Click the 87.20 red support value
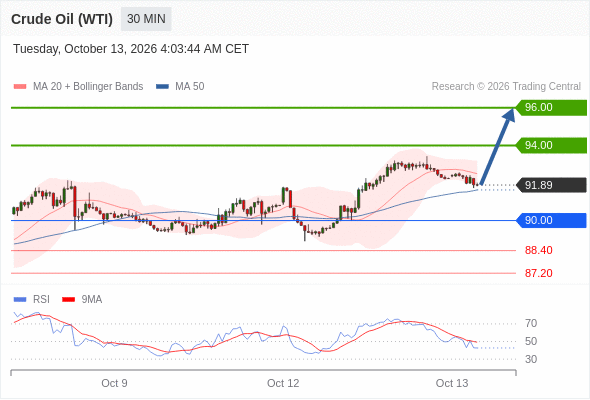This screenshot has width=590, height=400. tap(538, 273)
